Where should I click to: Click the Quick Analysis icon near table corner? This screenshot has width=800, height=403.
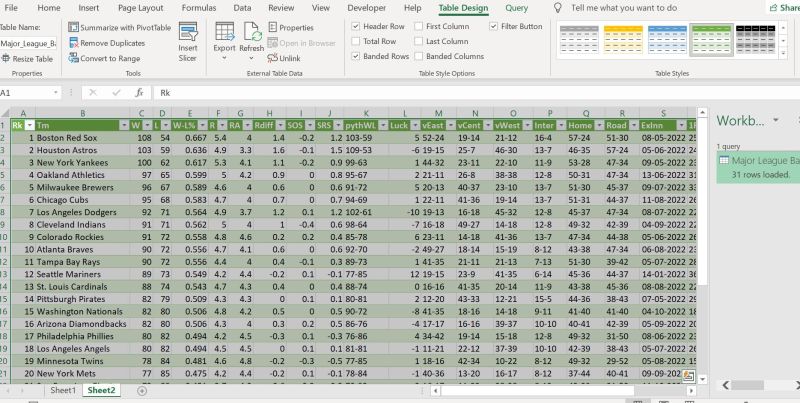688,376
